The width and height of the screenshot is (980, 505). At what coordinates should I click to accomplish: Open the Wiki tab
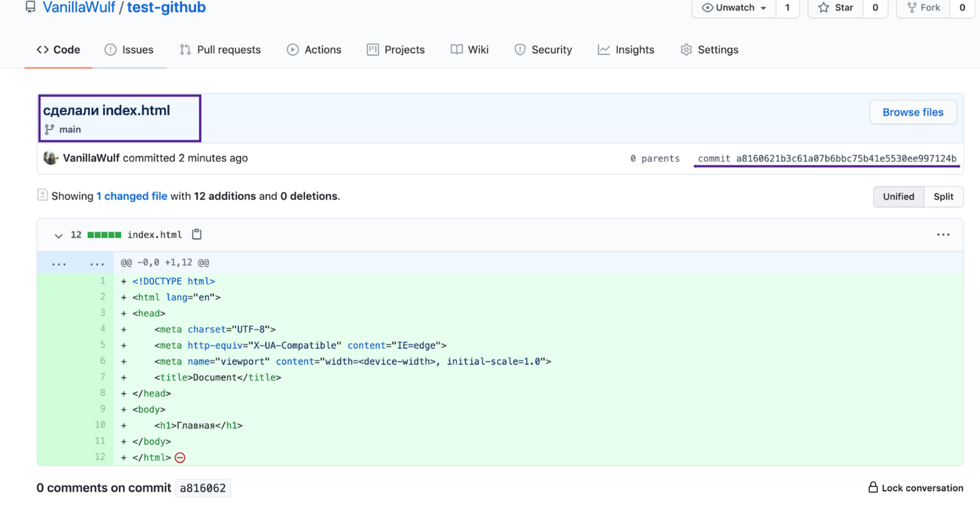(470, 50)
